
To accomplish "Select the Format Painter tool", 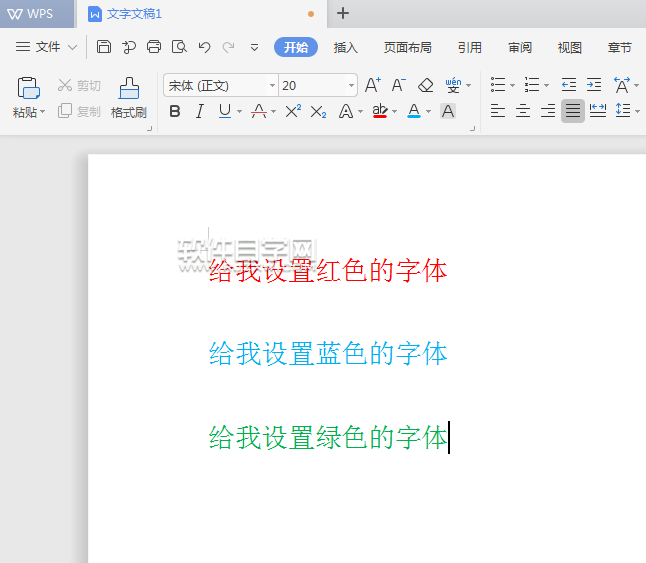I will [x=129, y=98].
